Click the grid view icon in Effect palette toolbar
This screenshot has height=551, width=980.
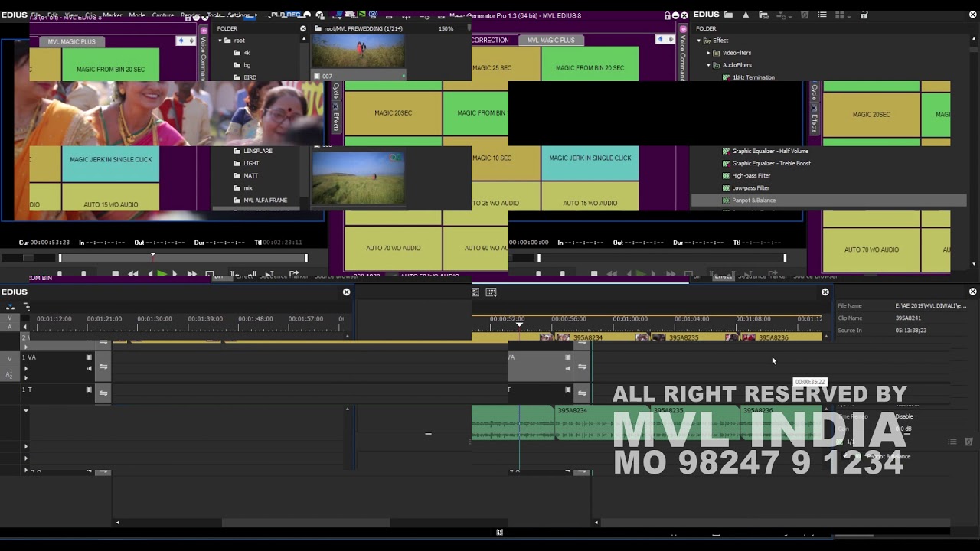tap(839, 15)
